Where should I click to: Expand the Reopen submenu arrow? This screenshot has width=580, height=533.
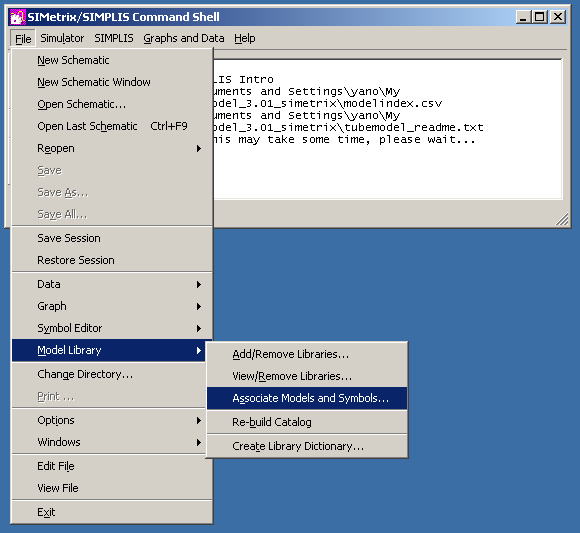point(199,148)
